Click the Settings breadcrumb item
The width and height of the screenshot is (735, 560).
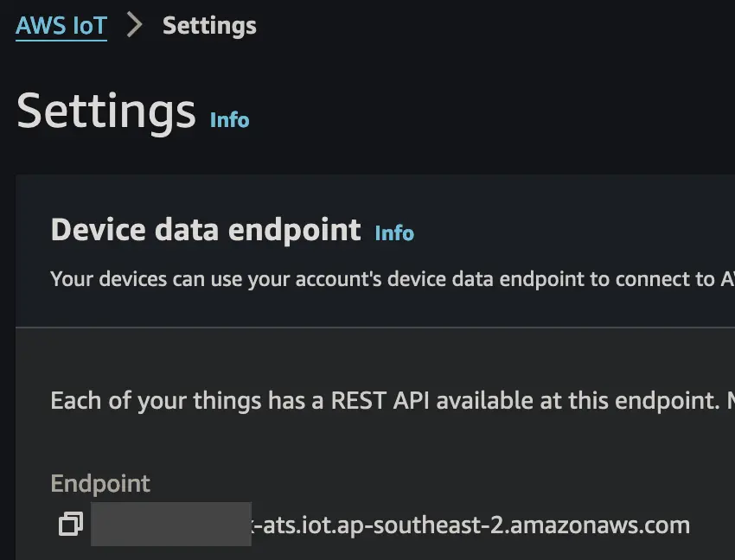[209, 26]
